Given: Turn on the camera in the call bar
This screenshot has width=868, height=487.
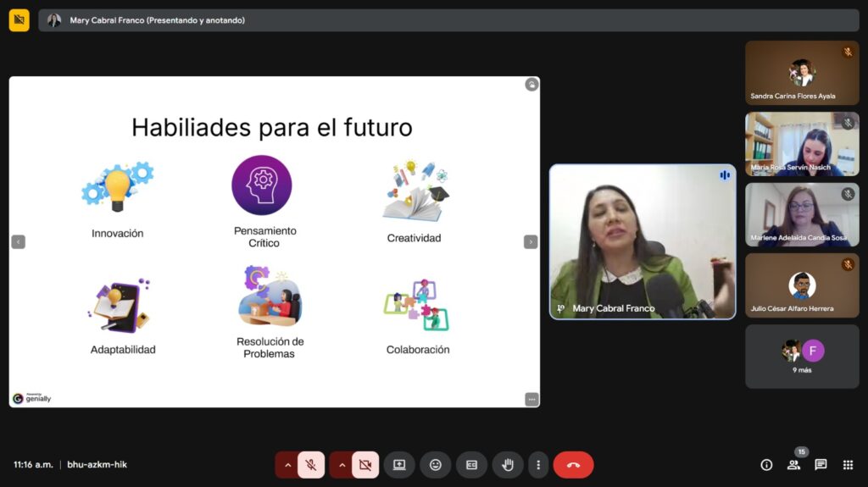Looking at the screenshot, I should click(365, 465).
